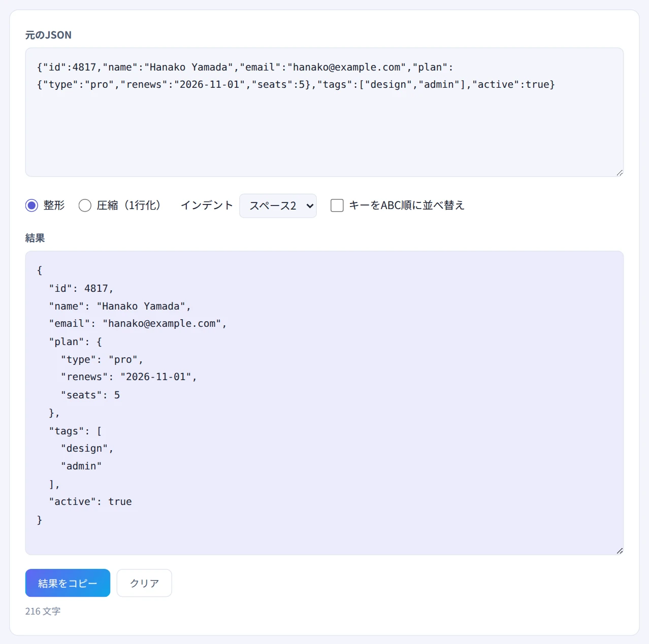Click the resize handle of 元のJSON textarea
The height and width of the screenshot is (644, 649).
[x=620, y=173]
